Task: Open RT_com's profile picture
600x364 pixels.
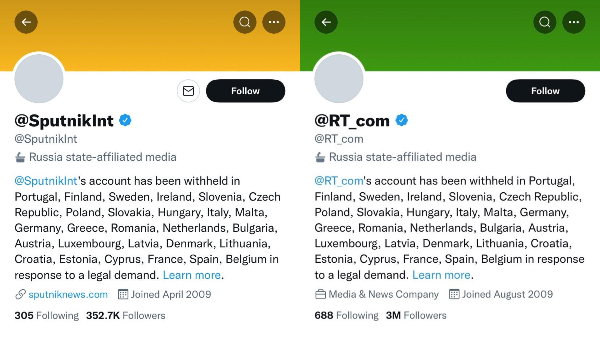Action: pyautogui.click(x=339, y=78)
